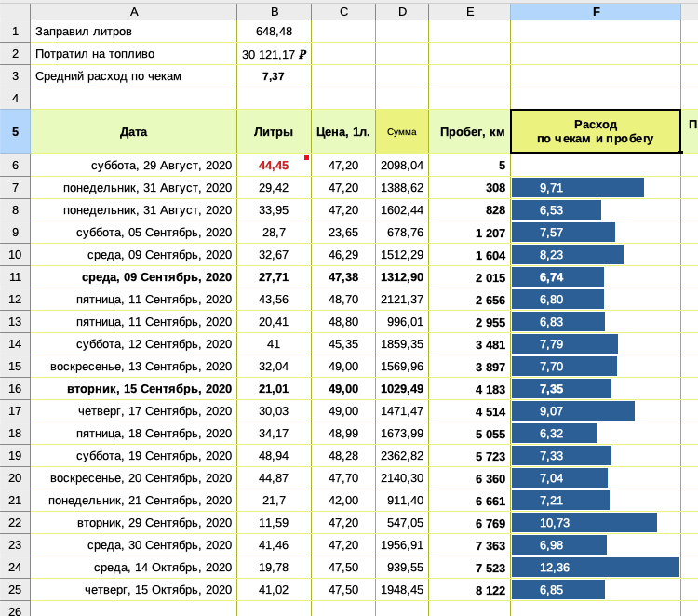Select row 16 header
The height and width of the screenshot is (616, 698).
point(15,389)
